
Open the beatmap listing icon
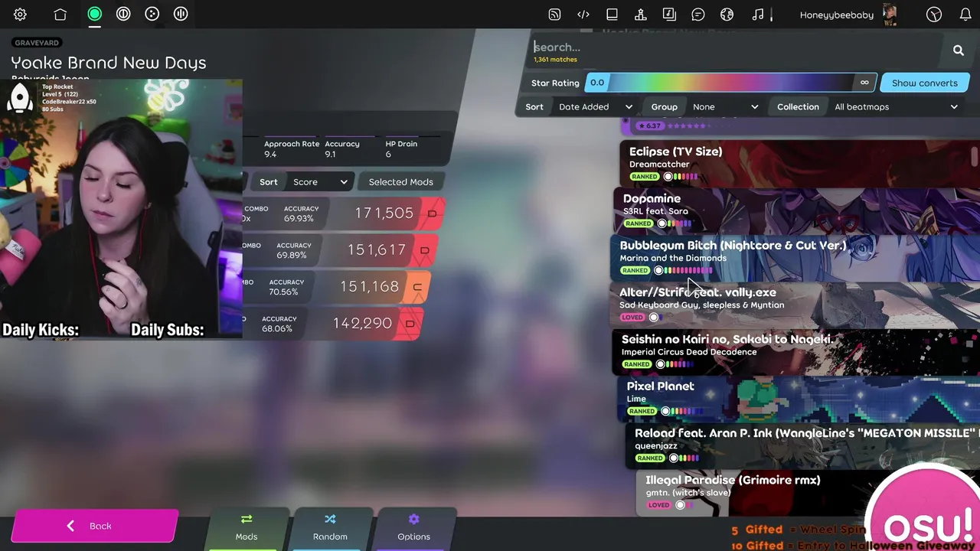pyautogui.click(x=669, y=15)
